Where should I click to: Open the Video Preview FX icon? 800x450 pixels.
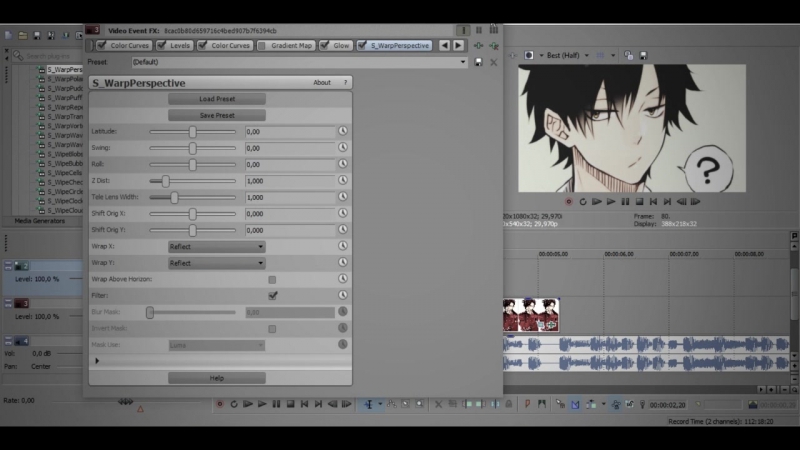coord(513,56)
